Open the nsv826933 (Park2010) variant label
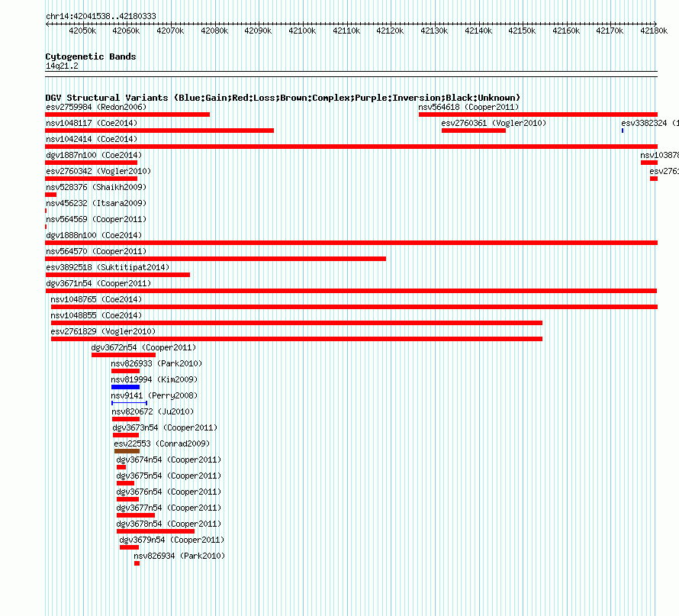Viewport: 679px width, 616px height. 156,363
